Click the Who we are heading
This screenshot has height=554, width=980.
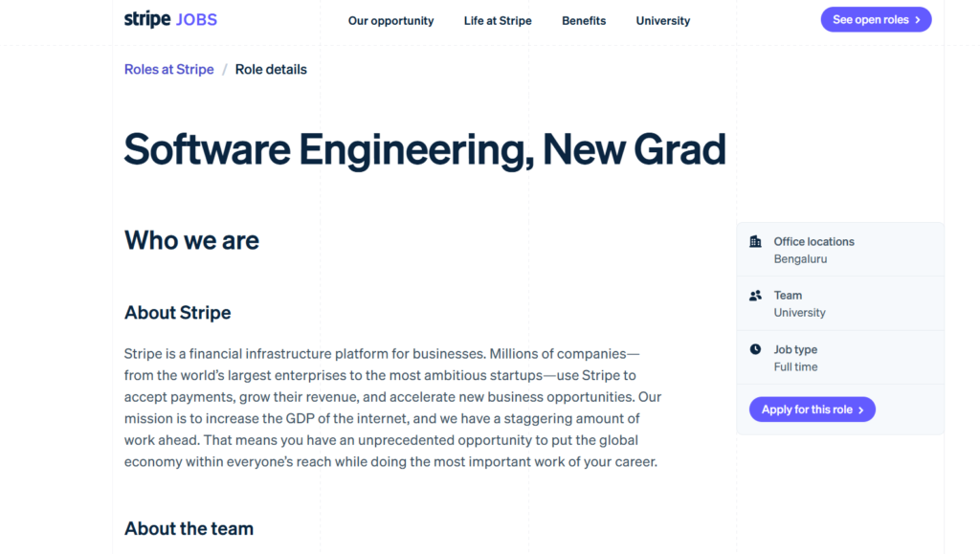point(191,241)
